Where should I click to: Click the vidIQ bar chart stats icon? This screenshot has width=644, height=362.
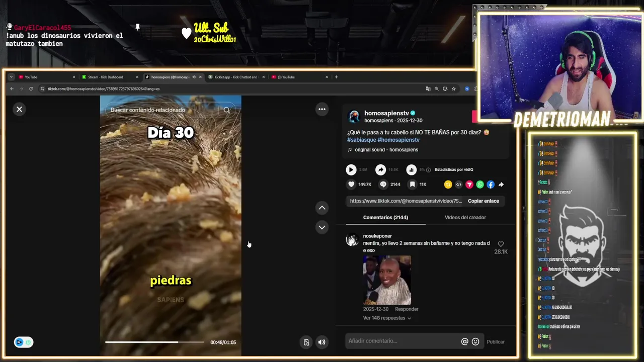(x=411, y=170)
